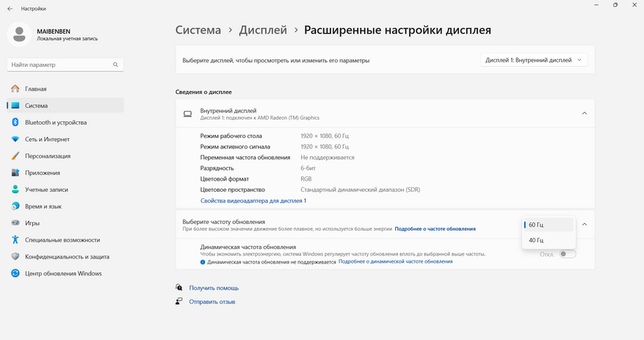Image resolution: width=644 pixels, height=340 pixels.
Task: Click Получить помощь link
Action: pos(214,288)
